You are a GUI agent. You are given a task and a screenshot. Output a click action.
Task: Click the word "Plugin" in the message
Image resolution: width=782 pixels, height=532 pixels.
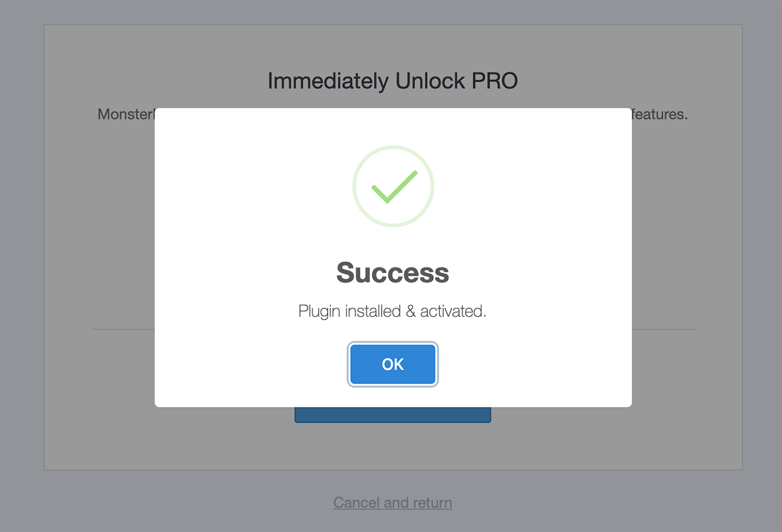(319, 311)
